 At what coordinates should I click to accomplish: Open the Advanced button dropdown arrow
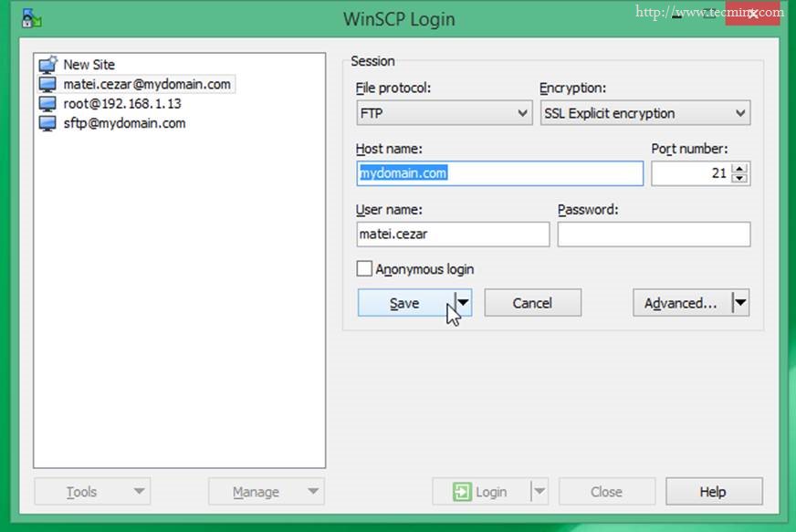740,303
